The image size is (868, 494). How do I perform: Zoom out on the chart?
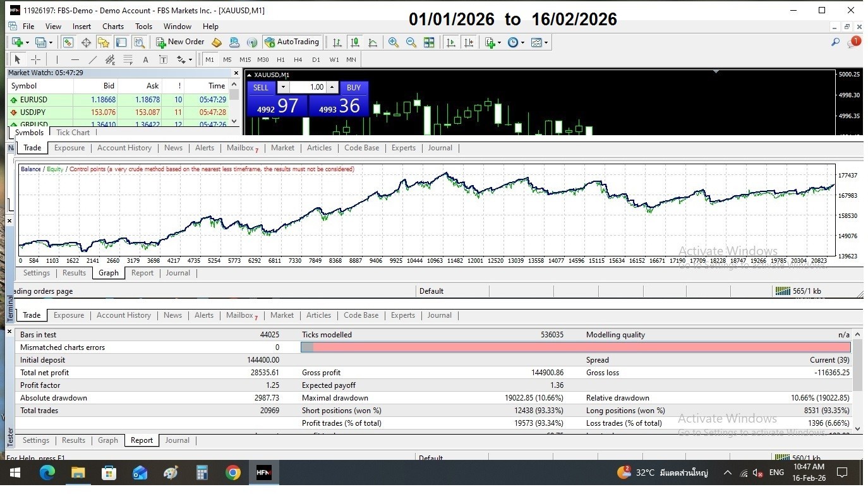(411, 42)
